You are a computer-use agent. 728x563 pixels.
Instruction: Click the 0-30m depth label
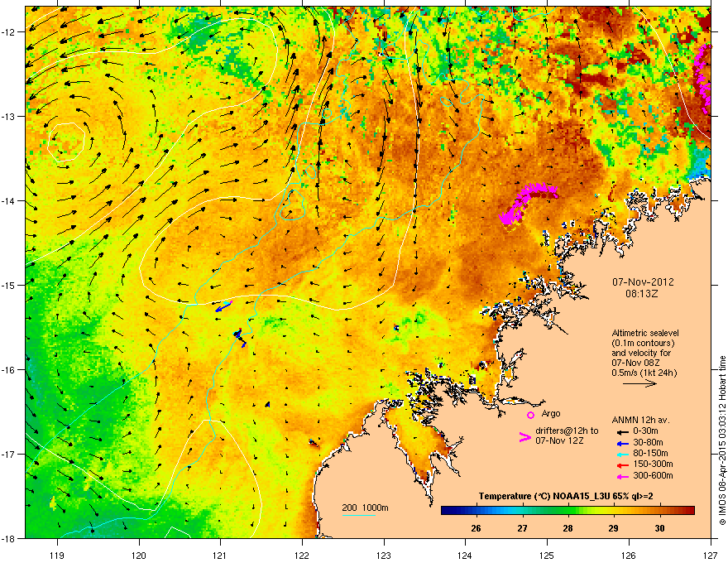click(646, 431)
